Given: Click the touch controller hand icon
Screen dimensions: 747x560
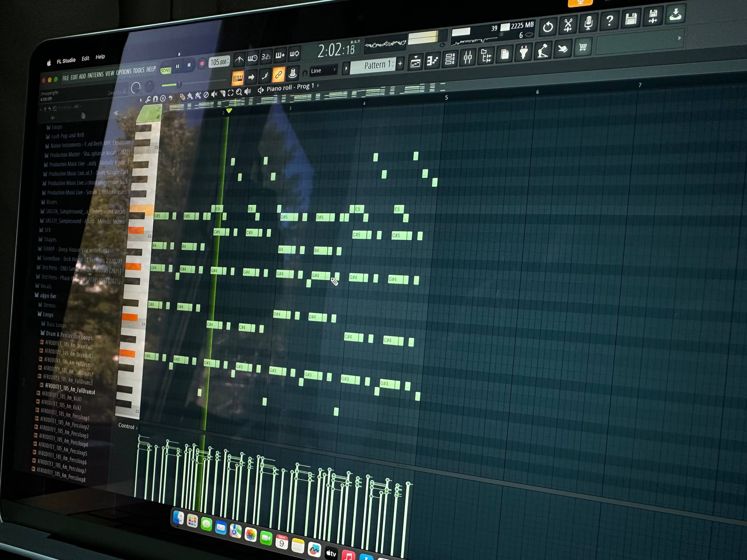Looking at the screenshot, I should (x=562, y=49).
